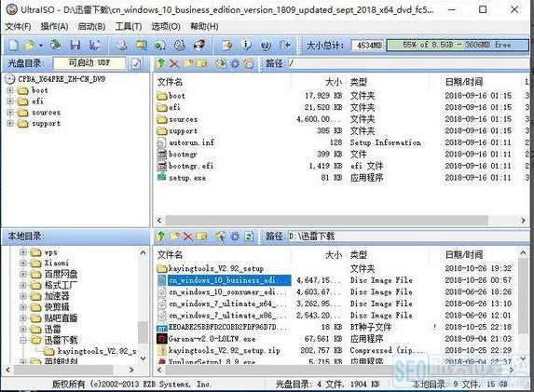Viewport: 534px width, 392px height.
Task: Click the Convert image format icon
Action: pos(141,45)
